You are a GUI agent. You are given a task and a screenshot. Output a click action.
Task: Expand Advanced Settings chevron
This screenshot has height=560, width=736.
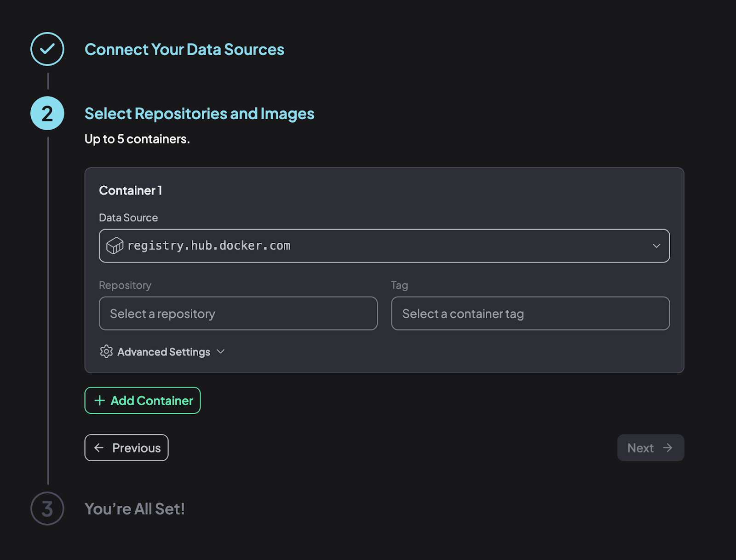pos(221,352)
